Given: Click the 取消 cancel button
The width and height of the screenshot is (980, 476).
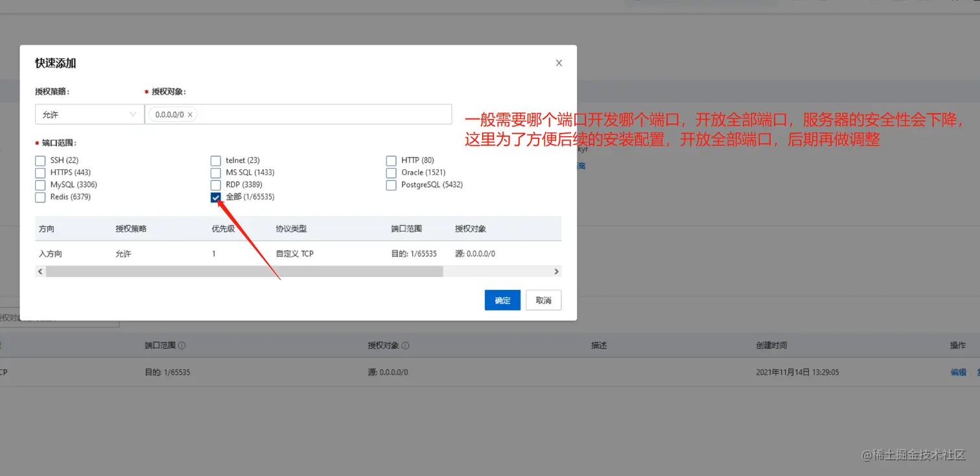Looking at the screenshot, I should pos(543,300).
